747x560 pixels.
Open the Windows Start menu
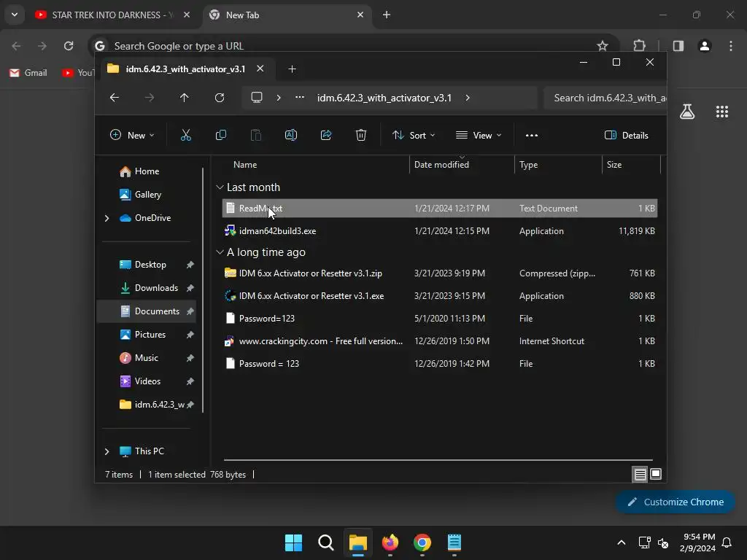point(293,542)
